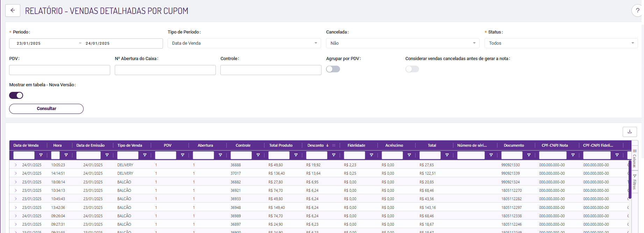Screen dimensions: 644x233
Task: Click Documento cell 1805112338
Action: pyautogui.click(x=511, y=216)
